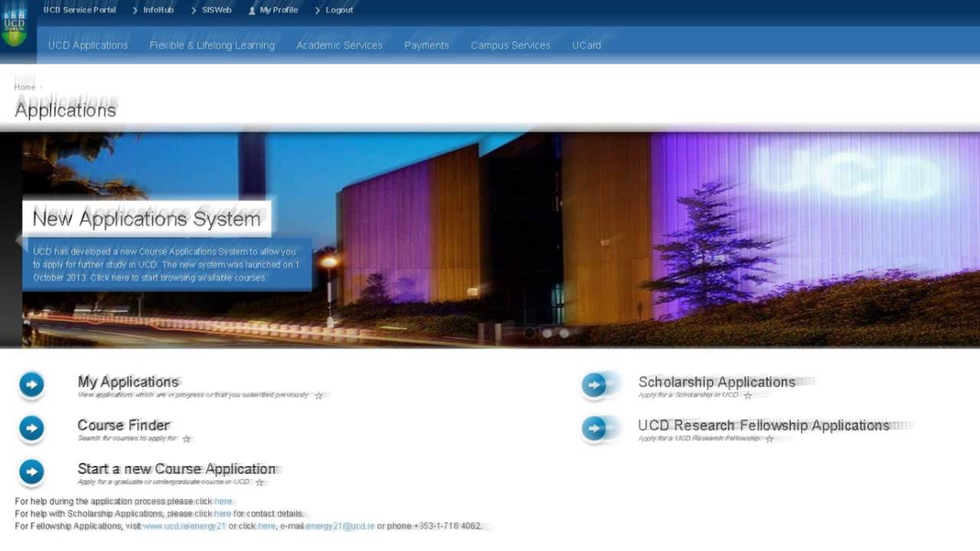980x551 pixels.
Task: Click the arrow icon beside Course Finder
Action: pos(31,429)
